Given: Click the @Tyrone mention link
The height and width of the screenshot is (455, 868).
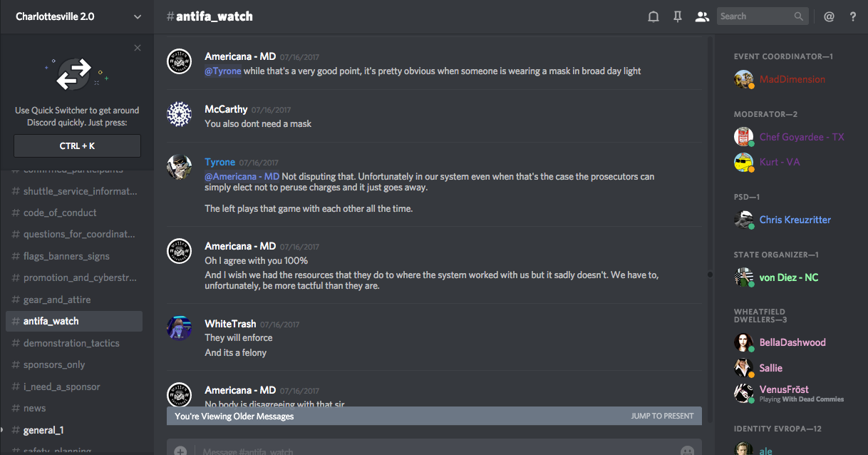Looking at the screenshot, I should (x=223, y=71).
